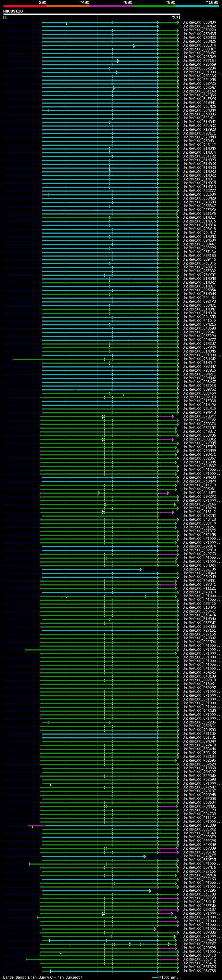The height and width of the screenshot is (980, 222).
Task: Click UniRef100_C5X6A7 hit name
Action: click(199, 88)
